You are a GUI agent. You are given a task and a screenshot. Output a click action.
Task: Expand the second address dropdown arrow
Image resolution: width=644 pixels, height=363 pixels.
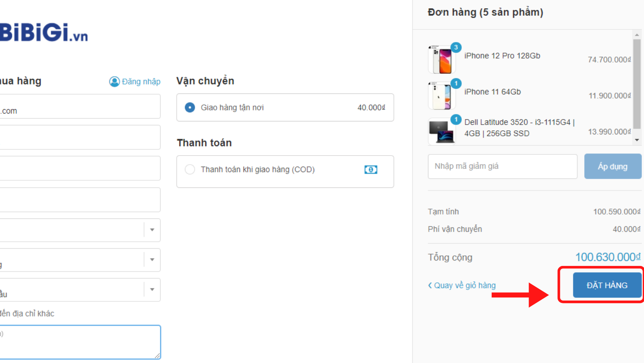pos(152,260)
